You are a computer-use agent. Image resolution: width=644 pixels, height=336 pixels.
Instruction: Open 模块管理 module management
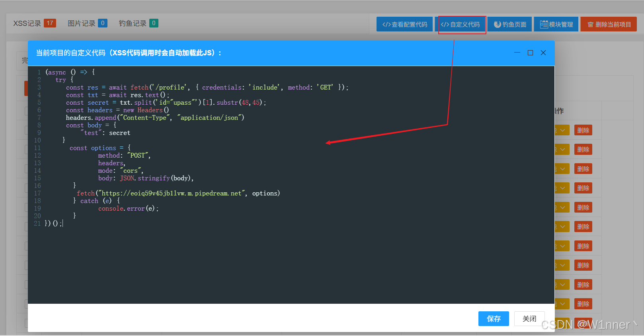coord(556,24)
